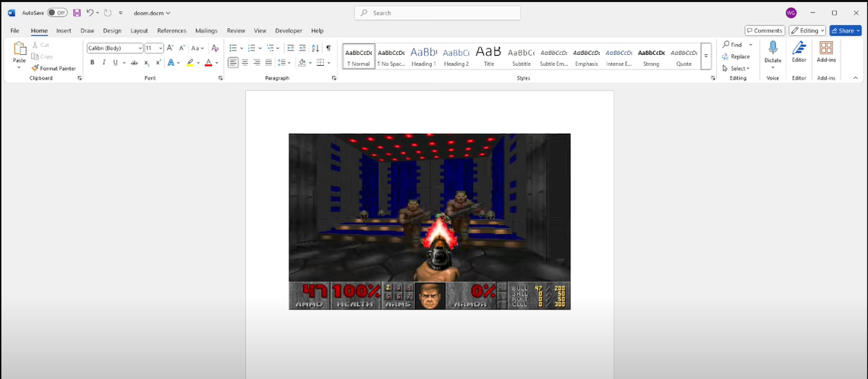868x379 pixels.
Task: Open the Paragraph dialog launcher
Action: pos(333,77)
